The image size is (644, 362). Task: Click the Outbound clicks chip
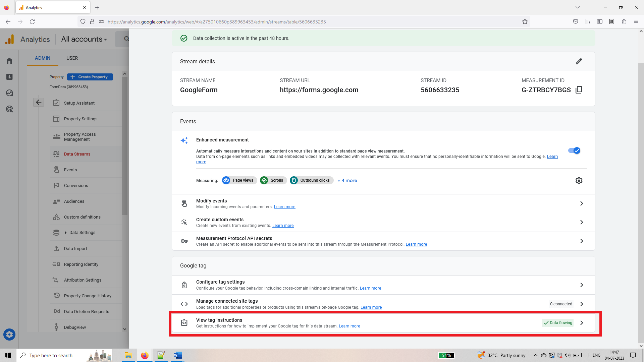[x=312, y=180]
